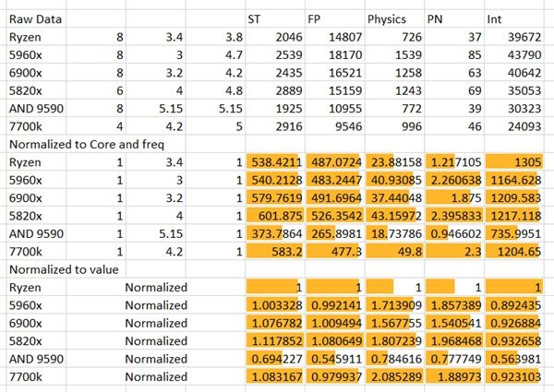Select the cell containing 540.2128

pos(275,180)
